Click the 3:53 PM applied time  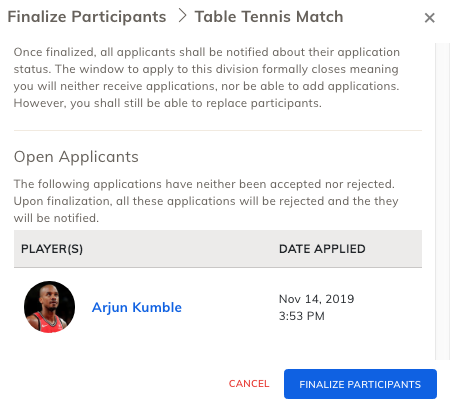(302, 316)
